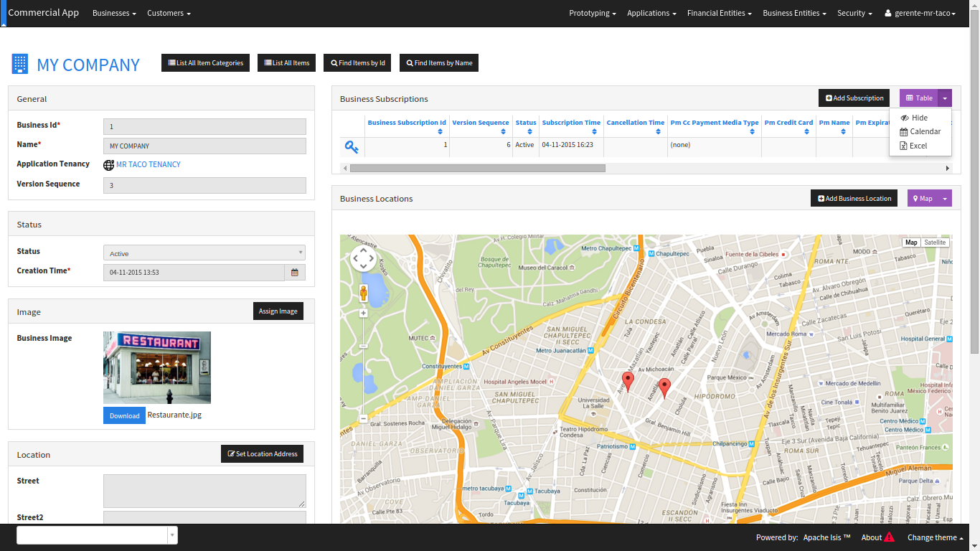Click the Add Subscription button
Screen dimensions: 980x551
click(x=854, y=98)
